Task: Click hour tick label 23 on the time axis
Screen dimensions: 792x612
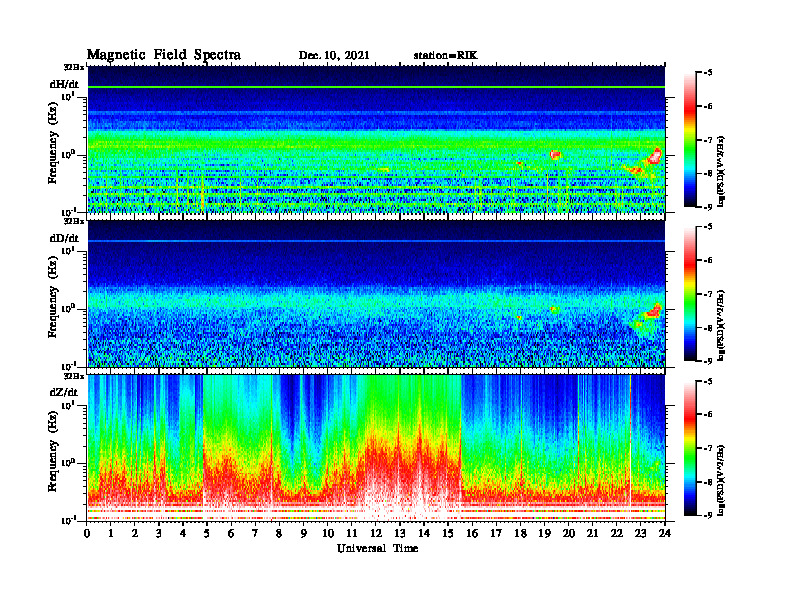Action: coord(641,534)
